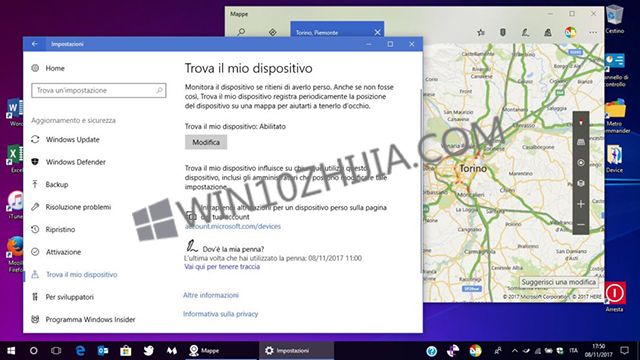Open Microsoft Store from taskbar

click(126, 350)
